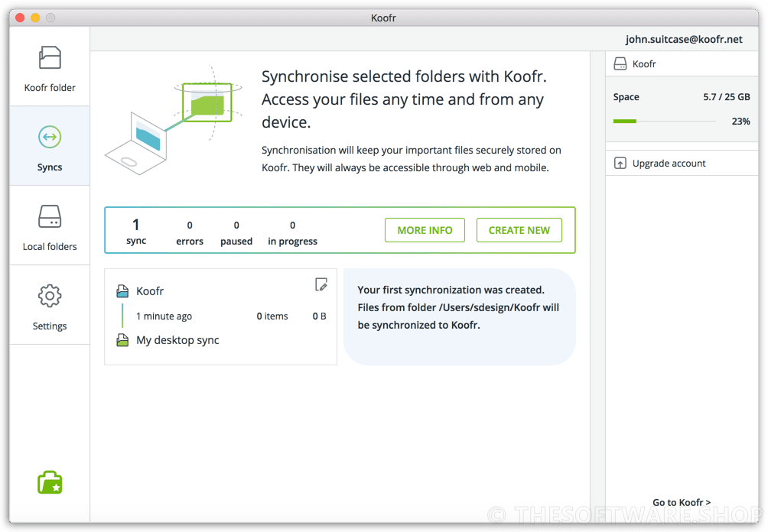The width and height of the screenshot is (768, 532).
Task: Open the Upgrade account link
Action: [669, 164]
